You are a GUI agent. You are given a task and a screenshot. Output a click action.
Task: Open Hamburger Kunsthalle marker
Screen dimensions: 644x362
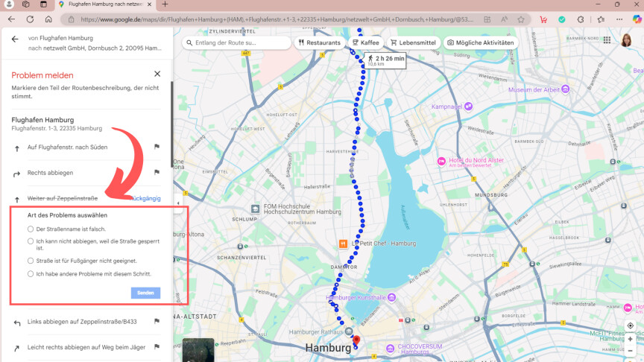[392, 297]
